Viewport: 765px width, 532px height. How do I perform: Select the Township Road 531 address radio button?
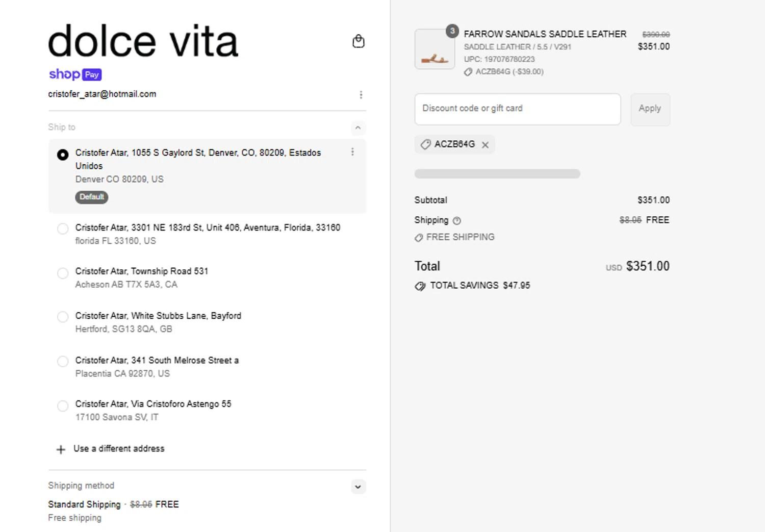[63, 273]
